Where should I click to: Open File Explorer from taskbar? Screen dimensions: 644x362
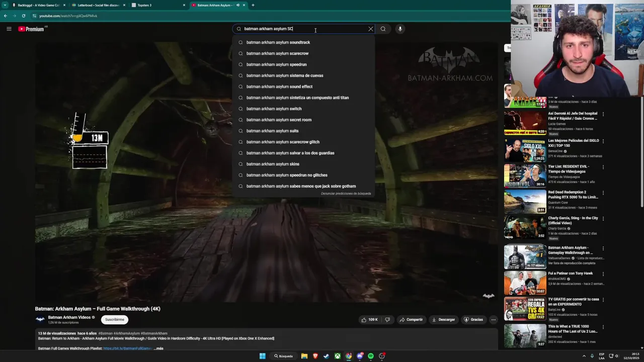click(304, 356)
